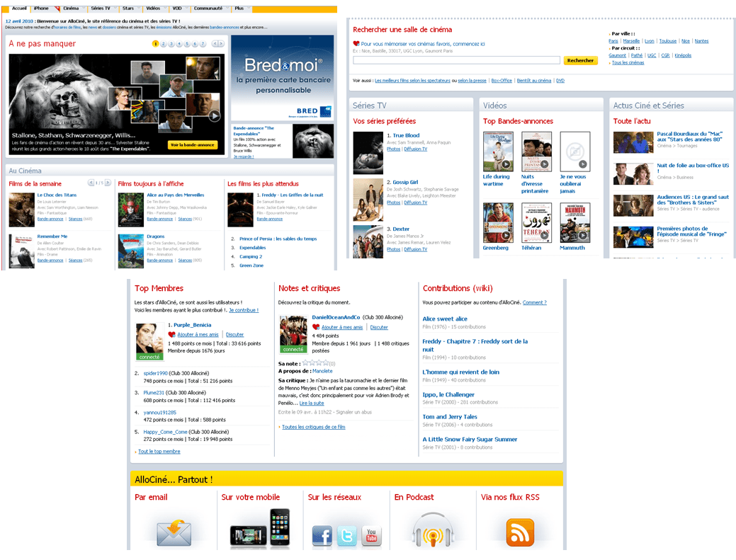
Task: Switch to the Stars tab
Action: (128, 8)
